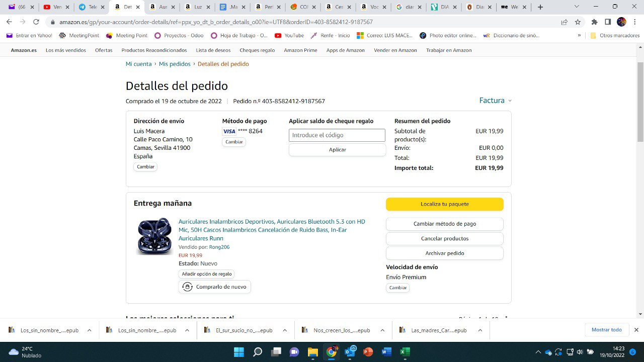
Task: Click the share page icon in address bar
Action: point(565,22)
